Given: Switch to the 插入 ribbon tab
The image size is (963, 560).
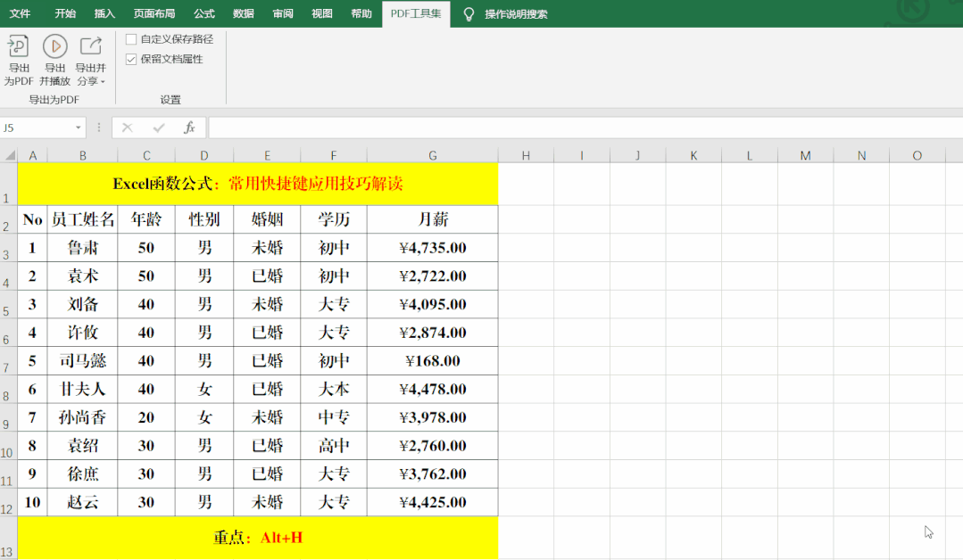Looking at the screenshot, I should click(x=104, y=13).
